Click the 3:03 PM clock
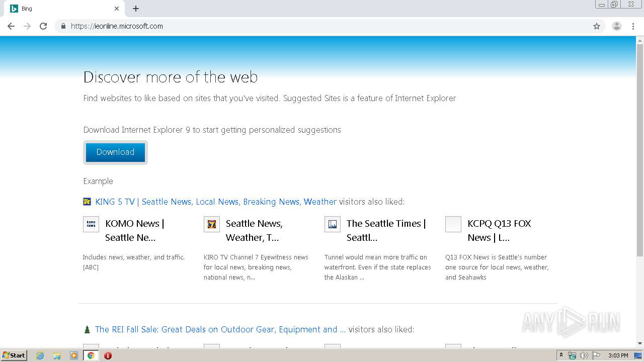The width and height of the screenshot is (644, 362). point(618,355)
